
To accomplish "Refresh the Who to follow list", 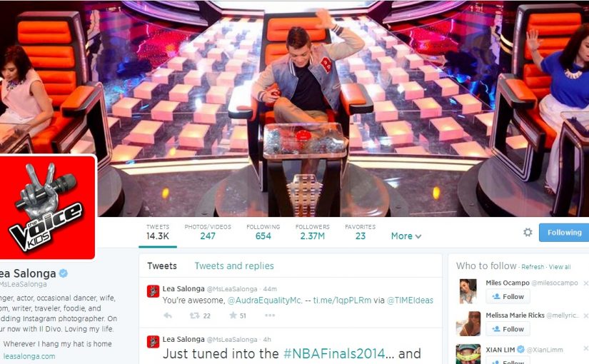I will [533, 267].
